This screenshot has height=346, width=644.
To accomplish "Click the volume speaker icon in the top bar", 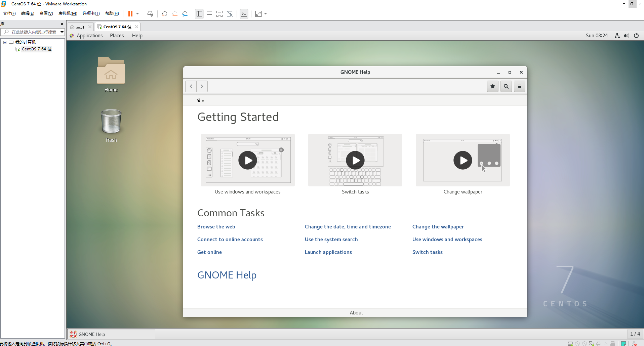I will coord(627,36).
